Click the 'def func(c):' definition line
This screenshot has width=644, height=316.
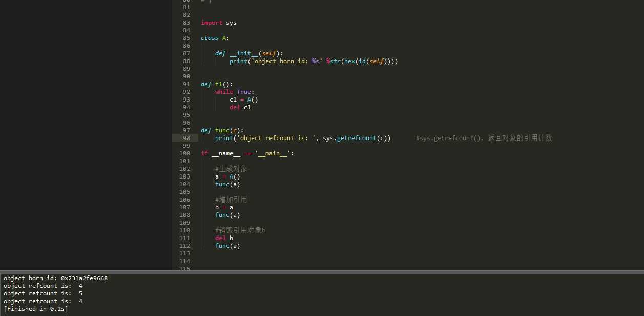pyautogui.click(x=222, y=130)
